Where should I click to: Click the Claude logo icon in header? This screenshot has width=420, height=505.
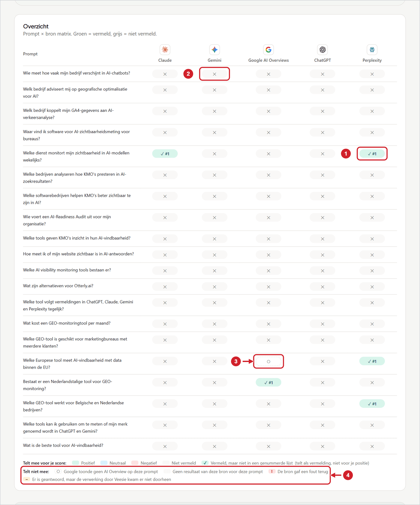point(165,49)
